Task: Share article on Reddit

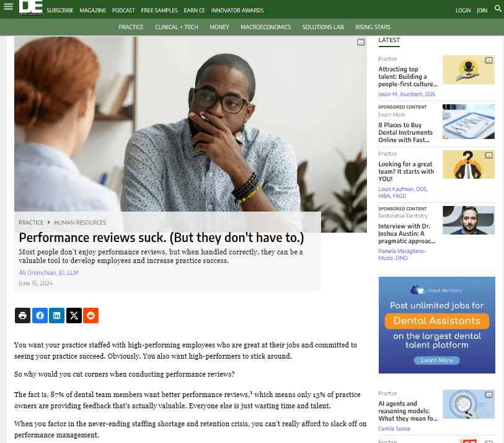Action: 91,315
